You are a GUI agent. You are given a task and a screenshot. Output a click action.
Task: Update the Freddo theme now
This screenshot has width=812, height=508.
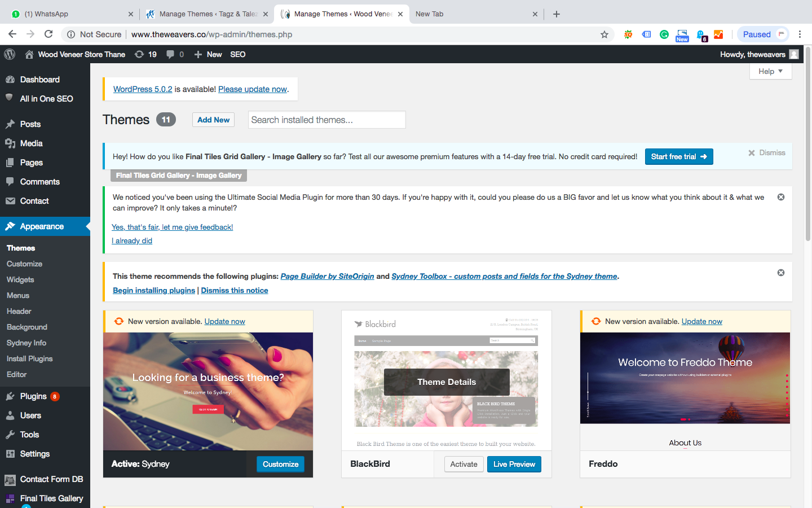click(702, 321)
